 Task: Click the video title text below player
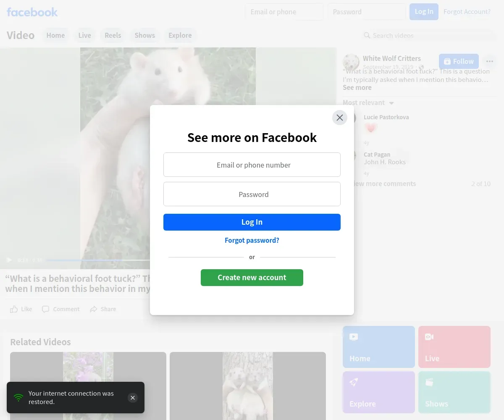[78, 283]
